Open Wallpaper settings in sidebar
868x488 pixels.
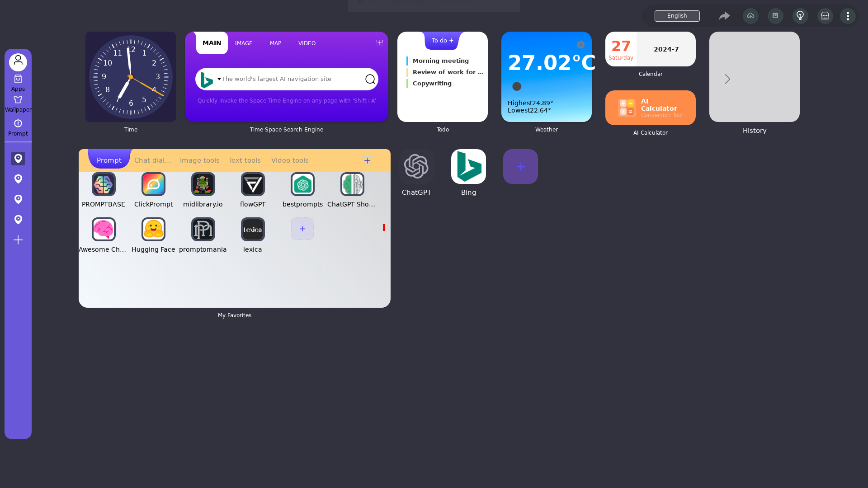coord(18,104)
